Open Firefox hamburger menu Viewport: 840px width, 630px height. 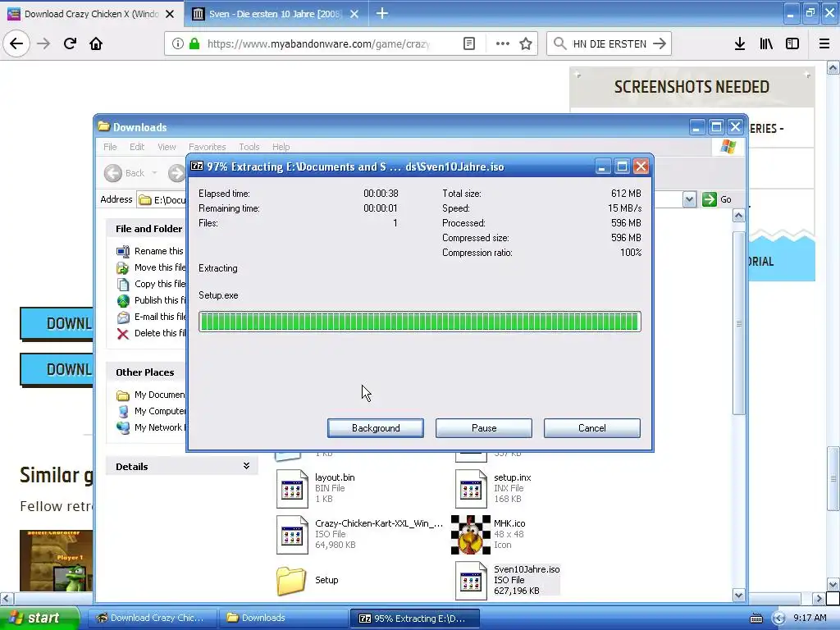(x=824, y=44)
